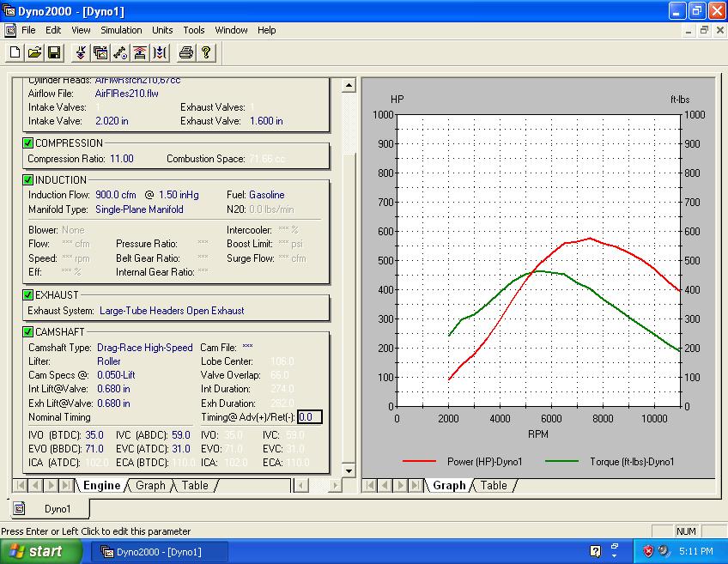Uncheck the INDUCTION section checkbox

click(28, 180)
